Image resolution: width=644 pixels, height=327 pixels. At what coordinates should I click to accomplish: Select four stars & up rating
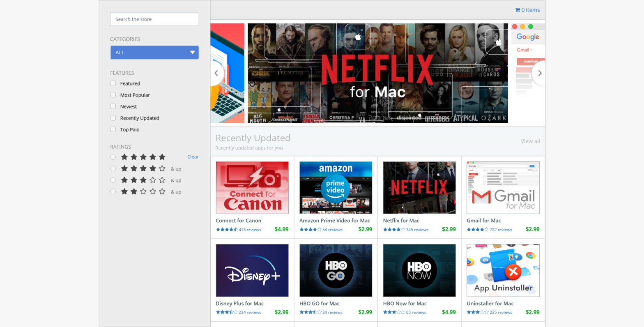113,168
